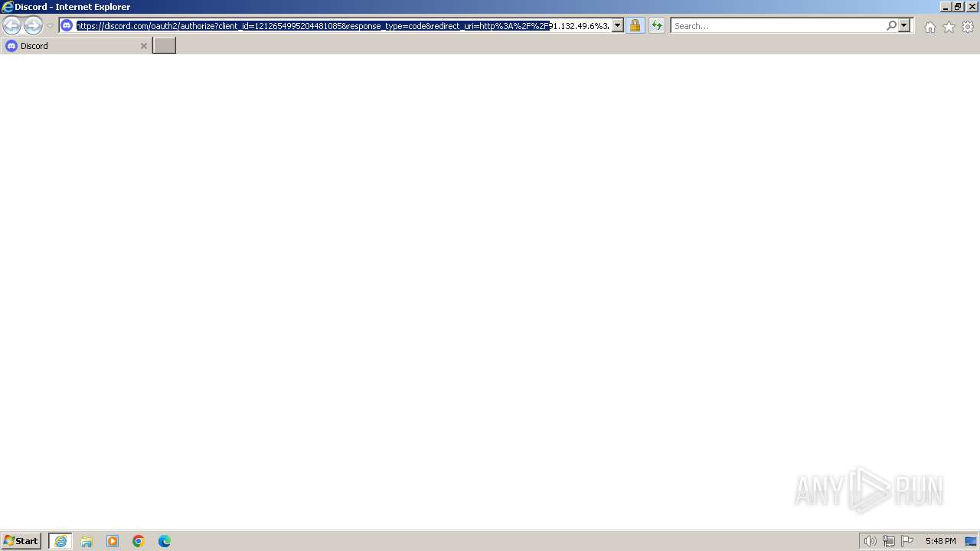980x551 pixels.
Task: Click the magnifier search icon
Action: click(x=891, y=26)
